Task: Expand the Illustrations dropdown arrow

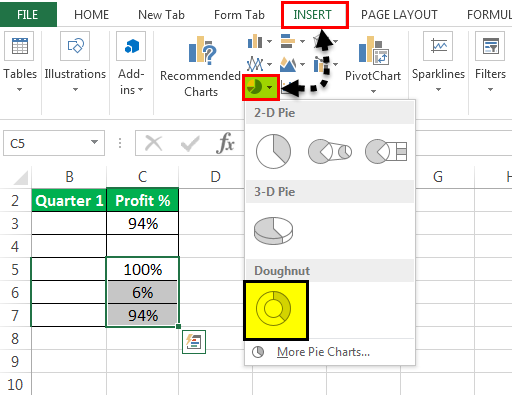Action: [x=75, y=89]
